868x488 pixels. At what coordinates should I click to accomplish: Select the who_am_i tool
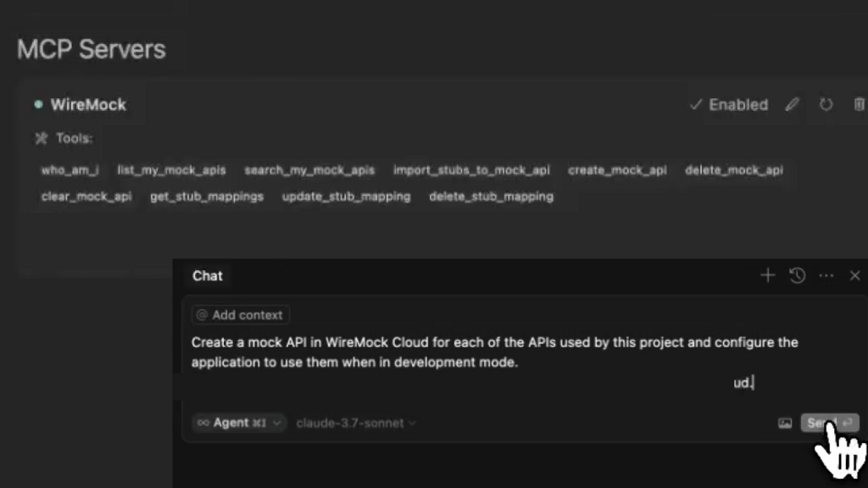pyautogui.click(x=70, y=169)
